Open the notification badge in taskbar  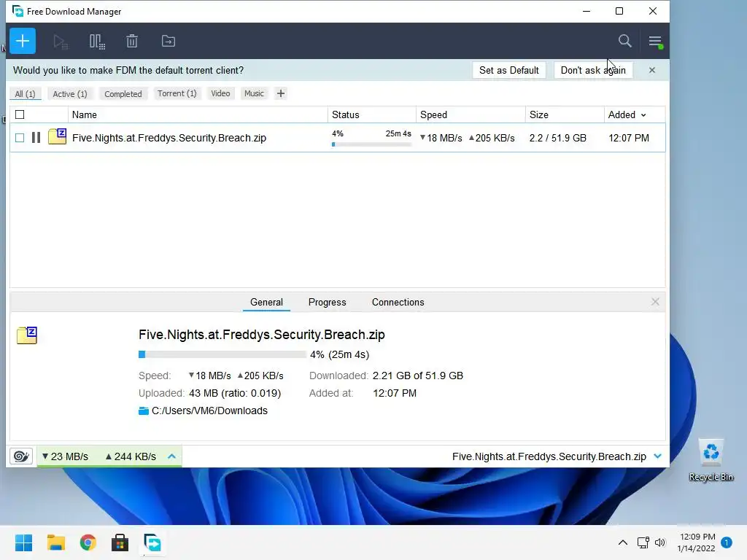point(727,542)
